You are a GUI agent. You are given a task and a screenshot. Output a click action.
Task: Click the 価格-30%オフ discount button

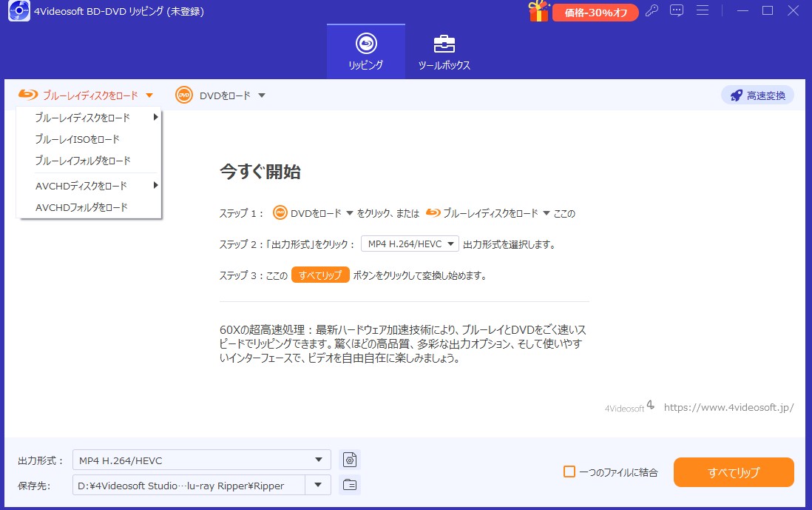(x=595, y=13)
